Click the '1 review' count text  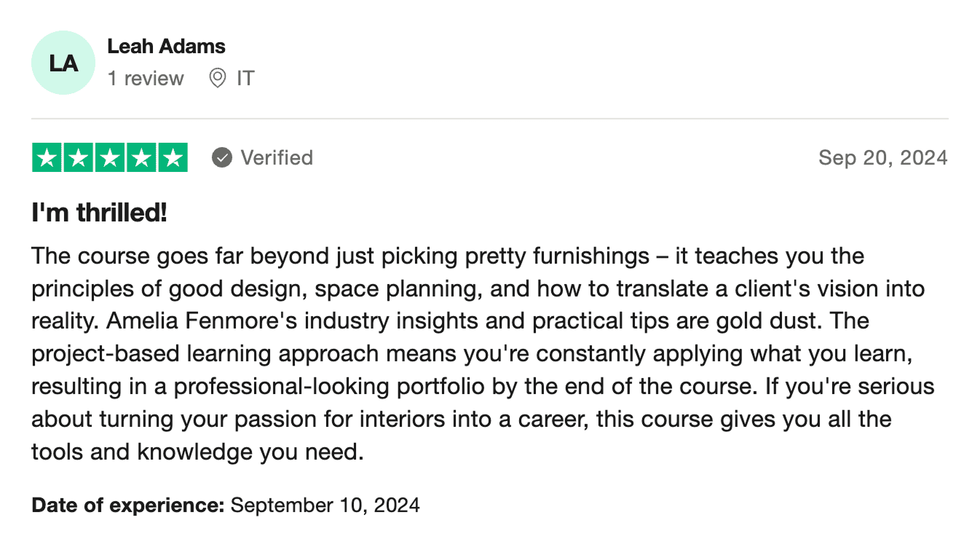tap(146, 78)
